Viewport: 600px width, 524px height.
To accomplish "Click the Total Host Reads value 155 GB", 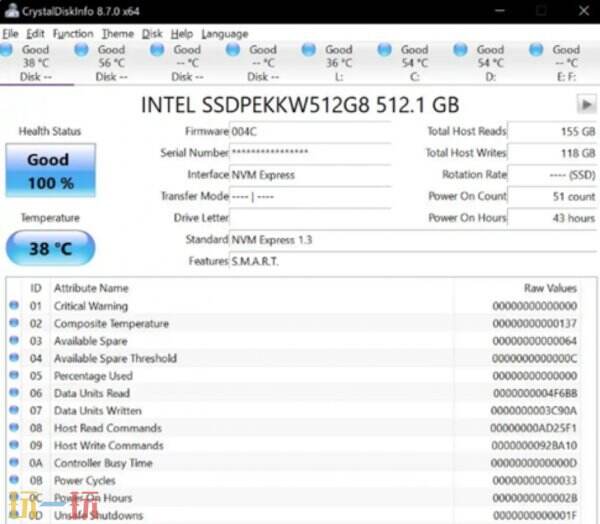I will click(552, 132).
